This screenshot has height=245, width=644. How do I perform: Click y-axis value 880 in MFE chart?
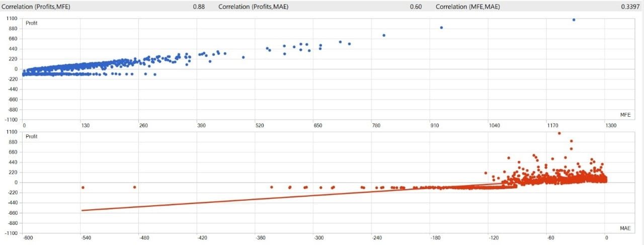pos(14,29)
